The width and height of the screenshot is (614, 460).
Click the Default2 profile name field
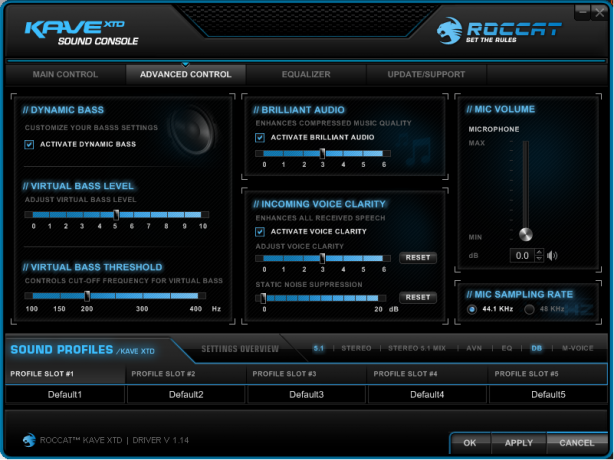pyautogui.click(x=186, y=394)
